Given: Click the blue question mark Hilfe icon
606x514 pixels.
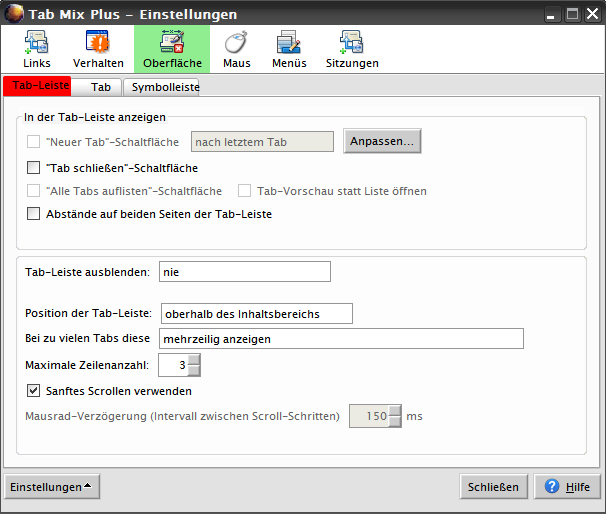Looking at the screenshot, I should (552, 486).
